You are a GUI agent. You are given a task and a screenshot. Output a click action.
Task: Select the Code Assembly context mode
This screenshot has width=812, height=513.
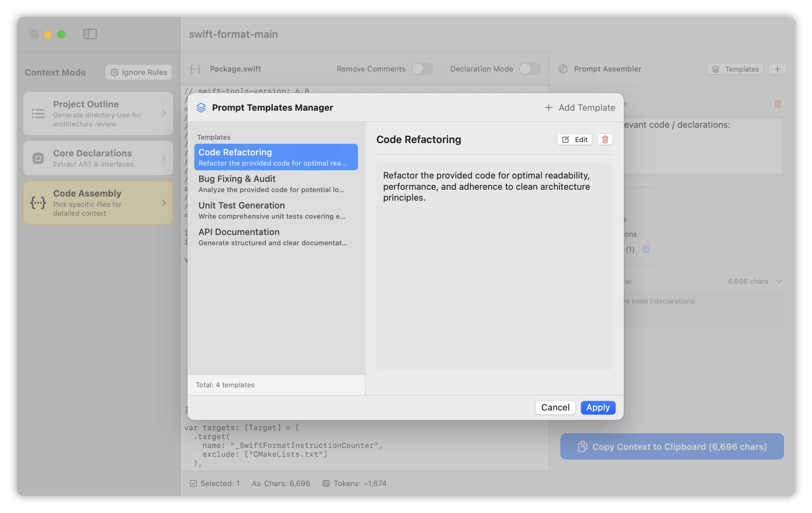98,203
